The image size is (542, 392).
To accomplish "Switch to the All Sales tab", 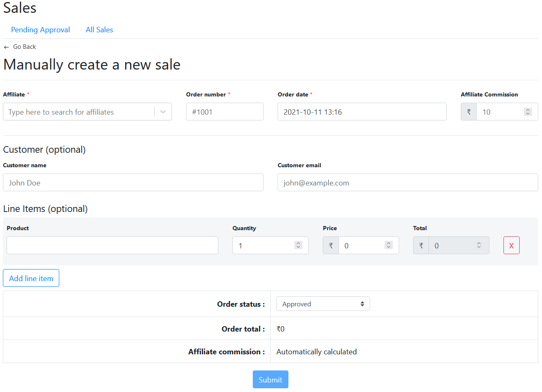I will pos(99,30).
